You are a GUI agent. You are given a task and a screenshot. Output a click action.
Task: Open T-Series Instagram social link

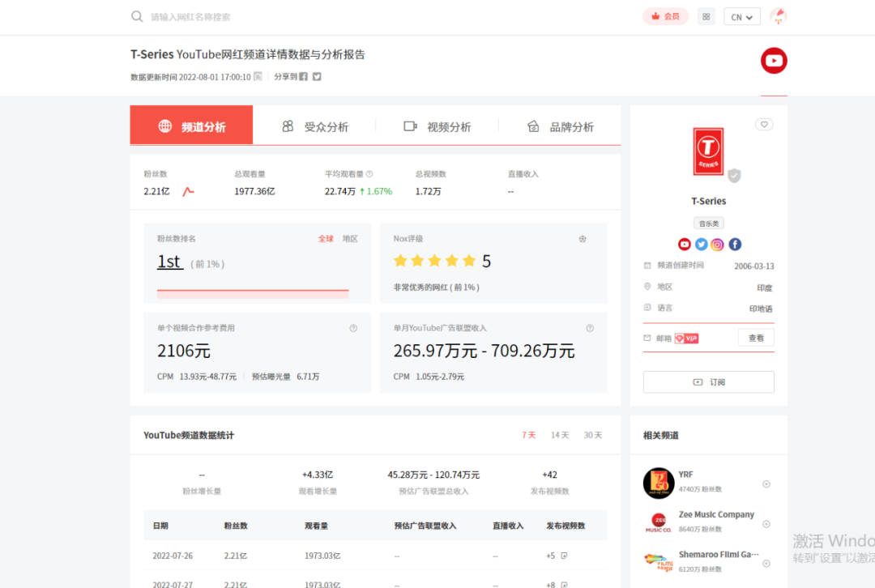point(717,245)
